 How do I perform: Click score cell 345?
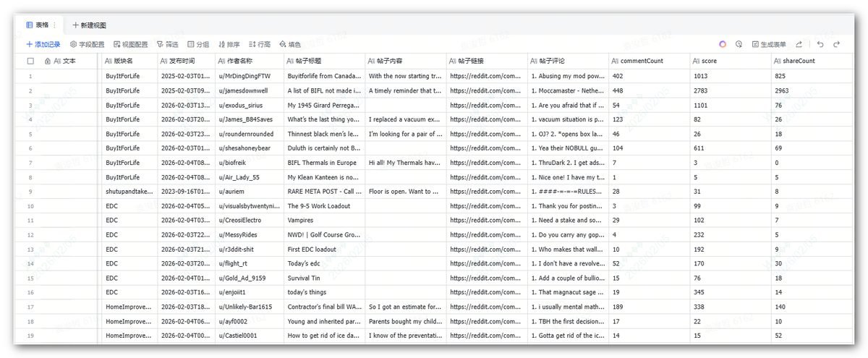click(x=730, y=292)
